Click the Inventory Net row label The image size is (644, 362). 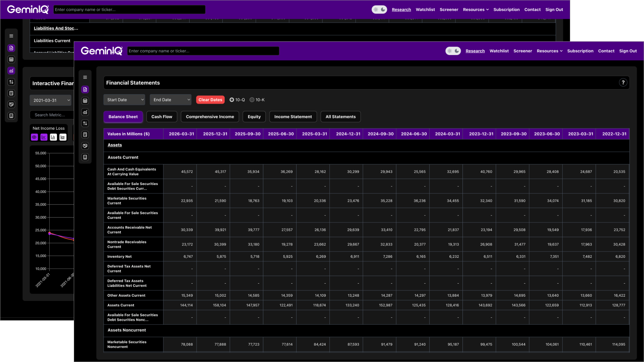119,257
